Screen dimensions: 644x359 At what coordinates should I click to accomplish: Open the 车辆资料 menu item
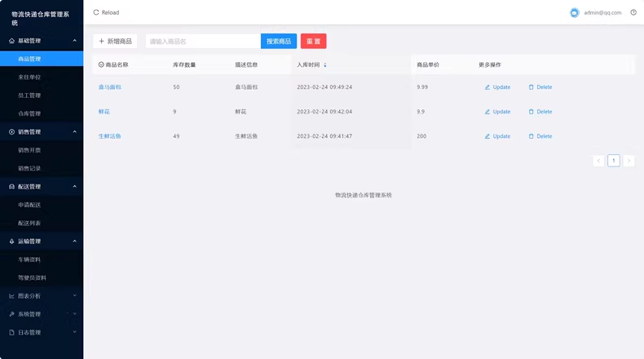[x=42, y=259]
